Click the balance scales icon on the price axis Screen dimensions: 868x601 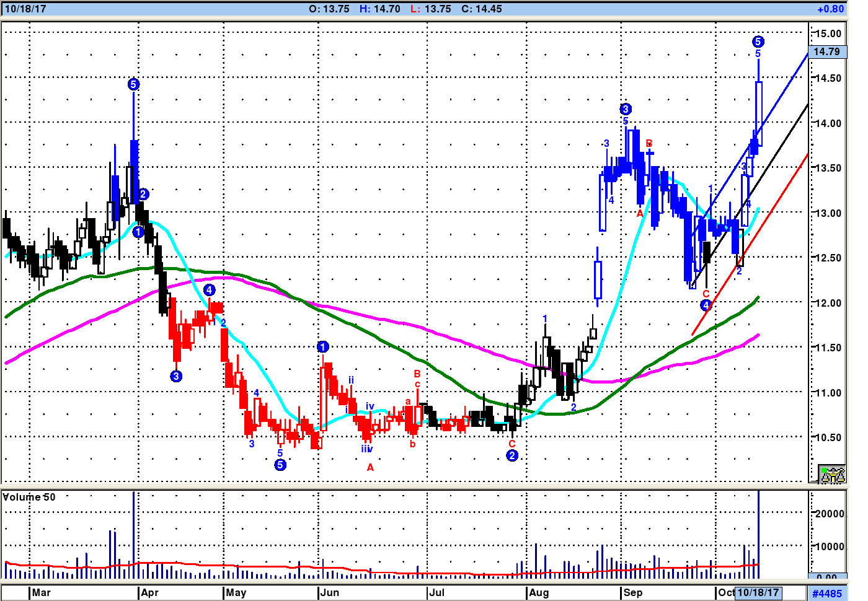coord(831,475)
